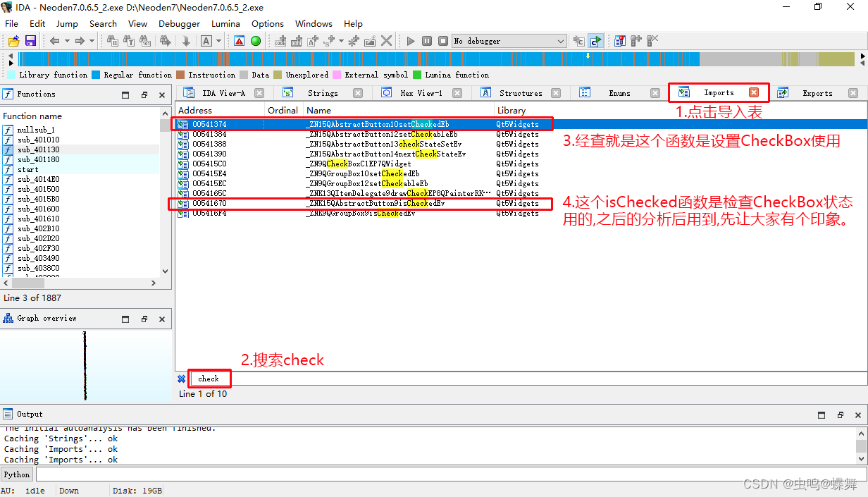
Task: Click the gray down-arrow jump icon
Action: (186, 41)
